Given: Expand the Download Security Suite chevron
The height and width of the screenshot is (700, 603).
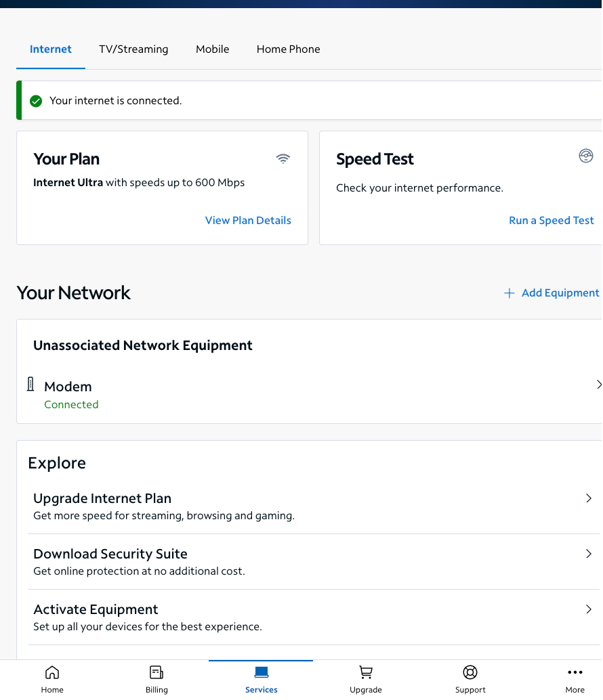Looking at the screenshot, I should pyautogui.click(x=589, y=554).
